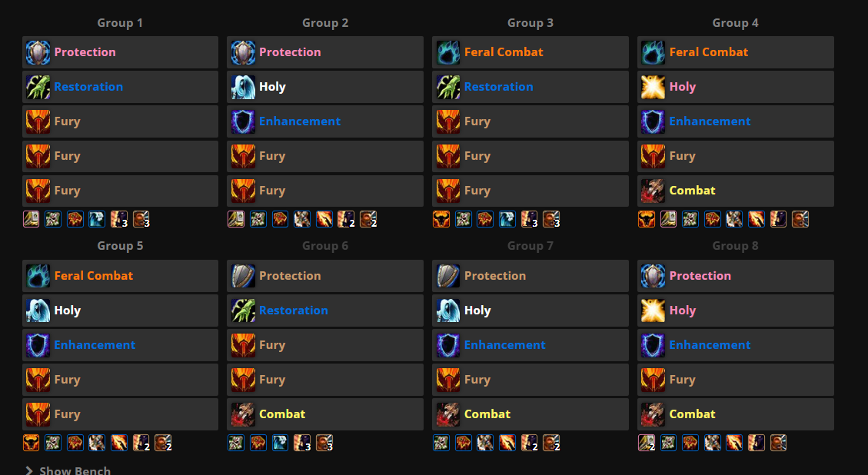Click the last buff icon below Group 1
Image resolution: width=868 pixels, height=475 pixels.
point(141,219)
